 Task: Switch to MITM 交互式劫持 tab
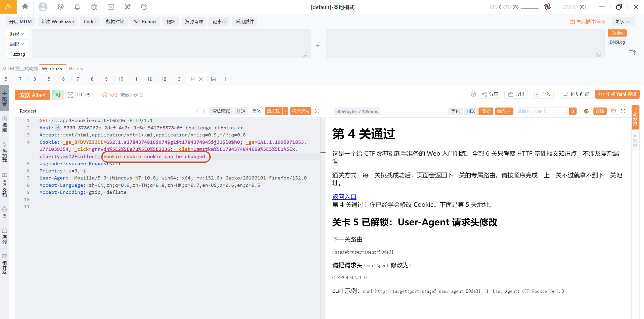coord(20,68)
